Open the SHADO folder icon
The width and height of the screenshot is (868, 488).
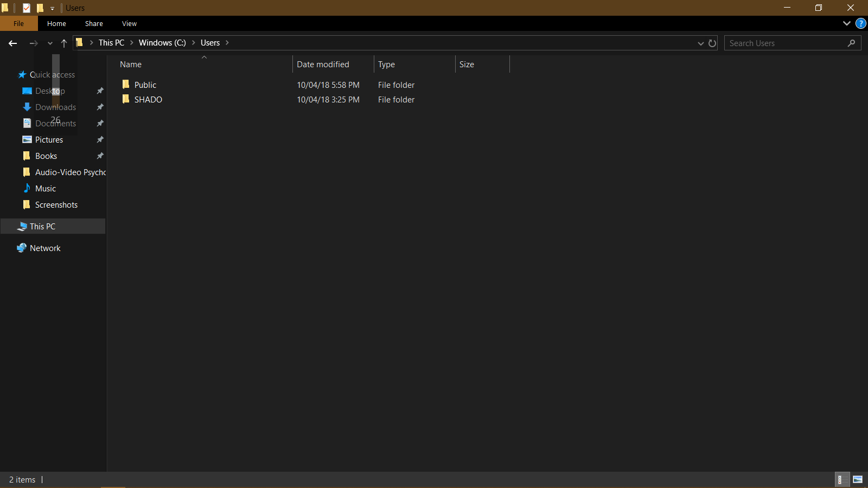[x=126, y=99]
